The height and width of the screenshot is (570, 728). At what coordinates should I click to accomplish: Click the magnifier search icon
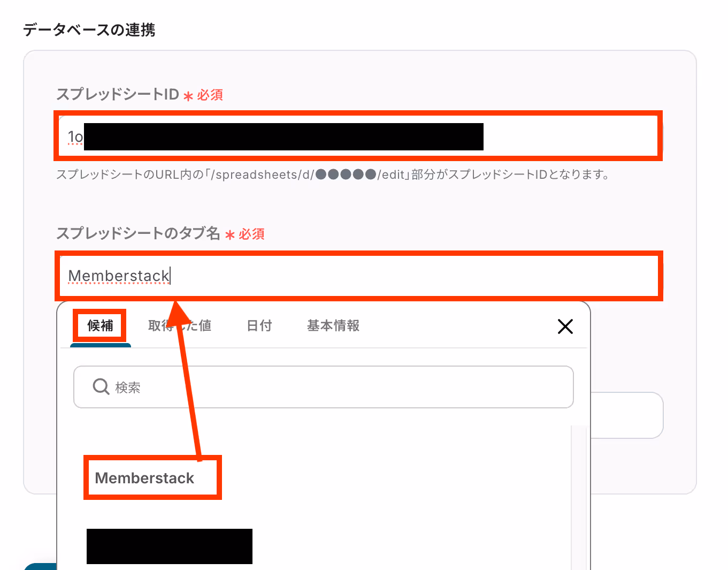click(x=101, y=386)
